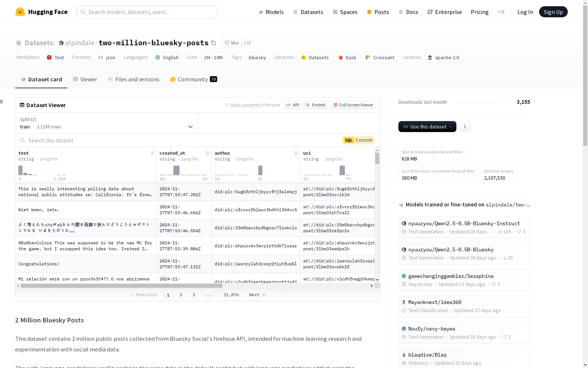Click the Croissant library tag
Viewport: 588px width, 368px height.
[380, 57]
